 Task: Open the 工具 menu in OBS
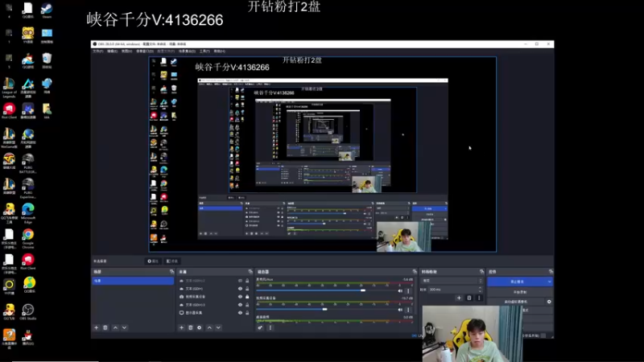pos(204,51)
